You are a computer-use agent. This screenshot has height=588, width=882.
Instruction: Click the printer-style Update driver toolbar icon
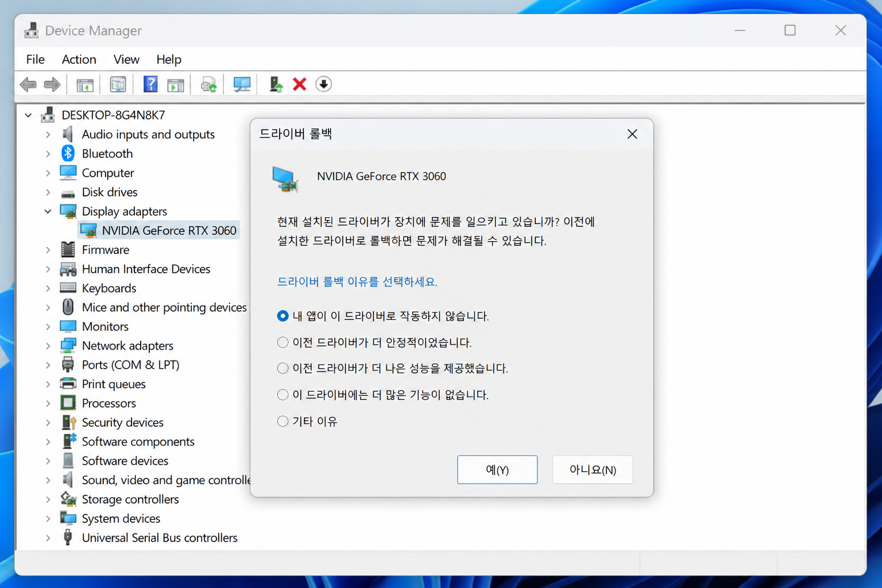point(208,85)
